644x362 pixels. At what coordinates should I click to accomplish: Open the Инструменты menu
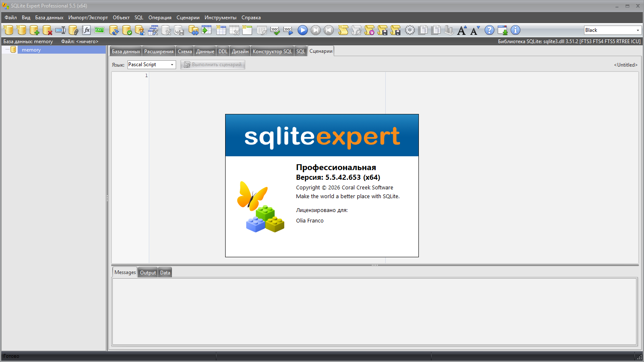pos(221,18)
